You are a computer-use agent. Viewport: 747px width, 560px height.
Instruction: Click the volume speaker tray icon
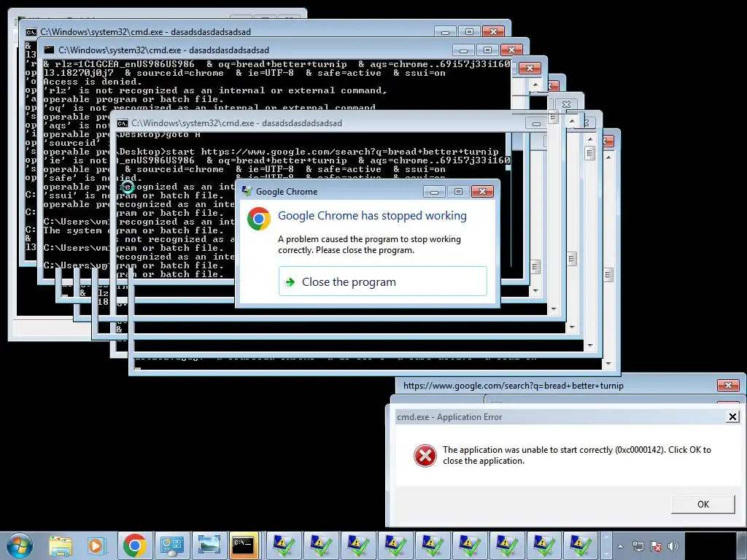click(673, 546)
